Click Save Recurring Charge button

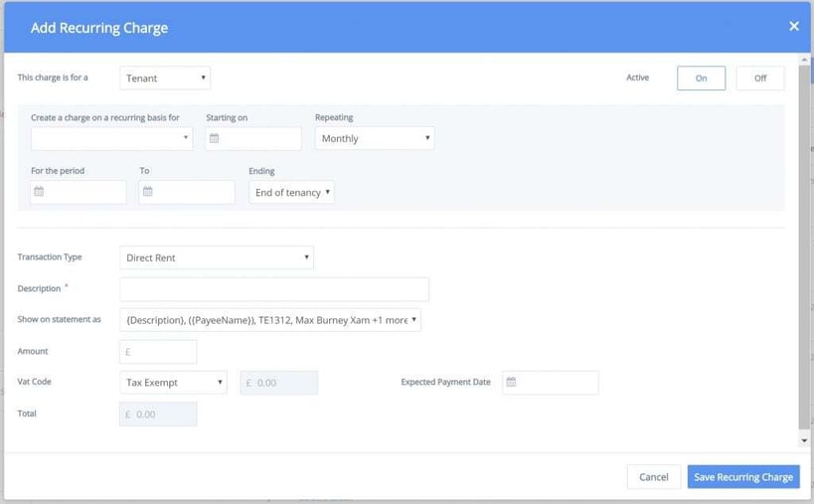(743, 476)
